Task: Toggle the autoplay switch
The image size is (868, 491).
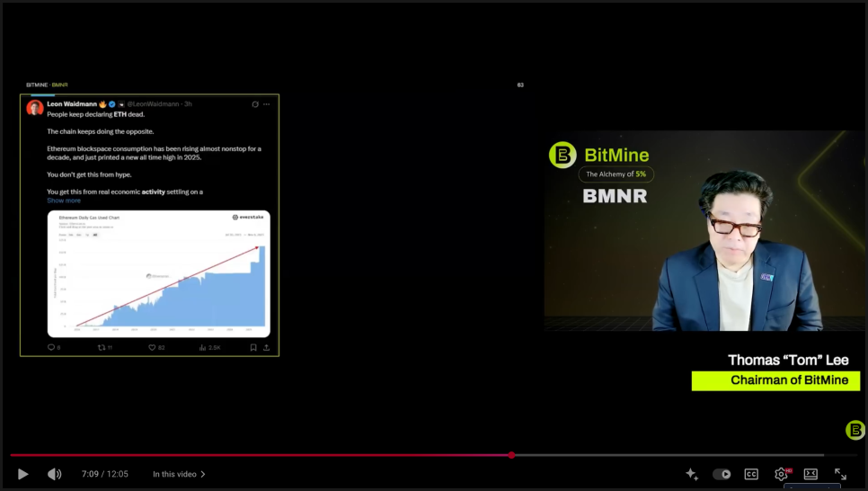Action: (x=722, y=474)
